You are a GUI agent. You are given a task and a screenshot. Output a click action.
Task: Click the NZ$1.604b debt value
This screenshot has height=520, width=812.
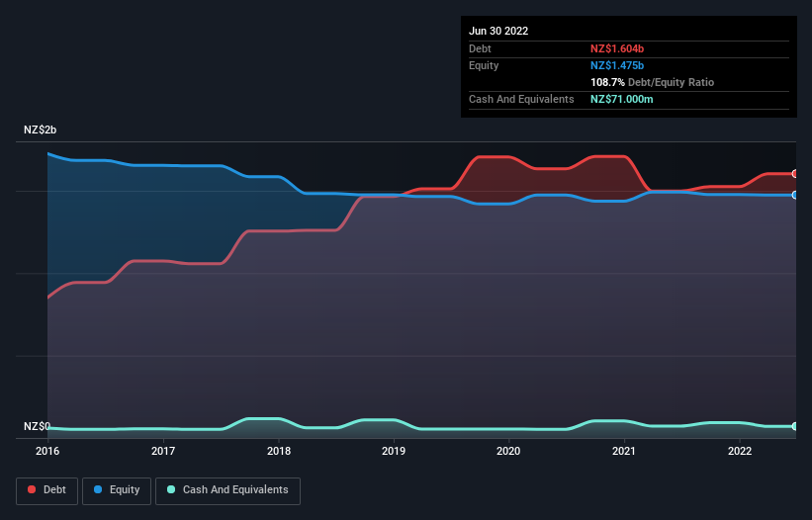617,48
